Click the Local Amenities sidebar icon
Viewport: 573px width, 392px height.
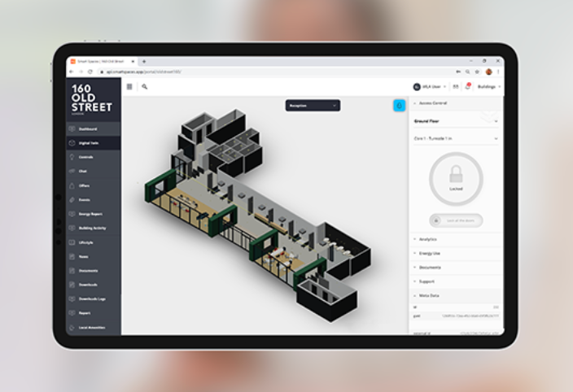[x=72, y=328]
